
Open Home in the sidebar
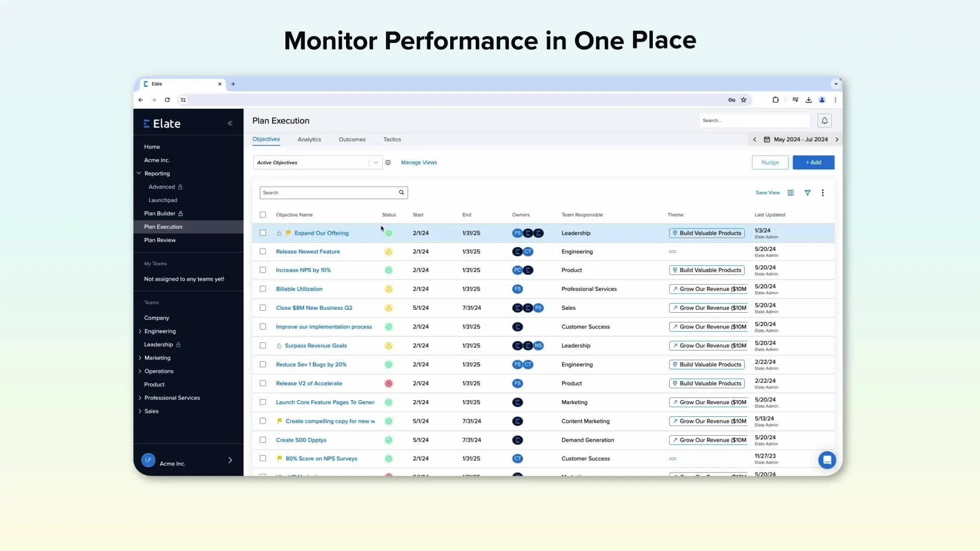(152, 147)
